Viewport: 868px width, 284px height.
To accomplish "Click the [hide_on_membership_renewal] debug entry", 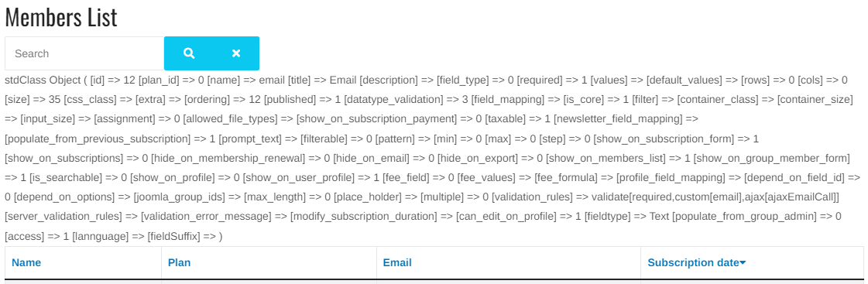I will (x=228, y=159).
